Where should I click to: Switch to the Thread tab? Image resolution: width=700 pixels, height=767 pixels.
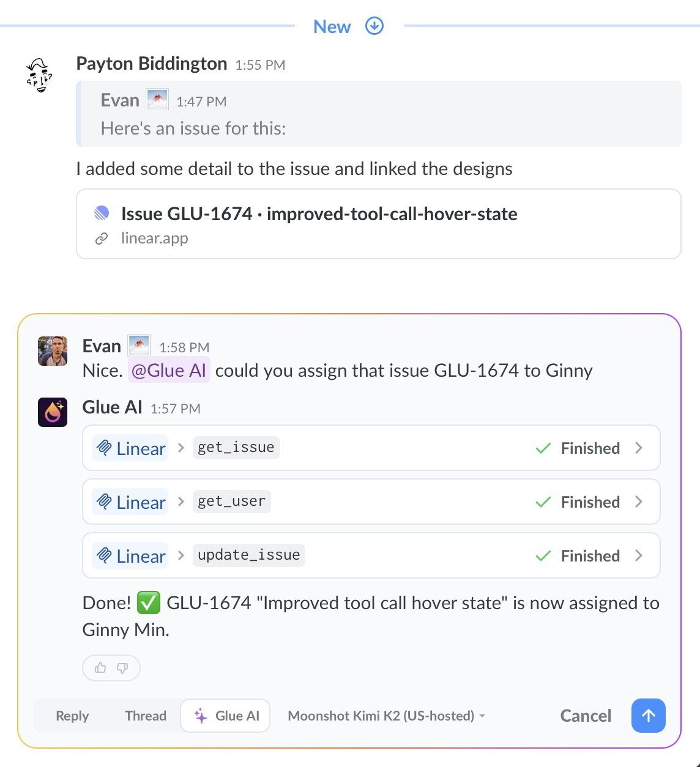(146, 716)
